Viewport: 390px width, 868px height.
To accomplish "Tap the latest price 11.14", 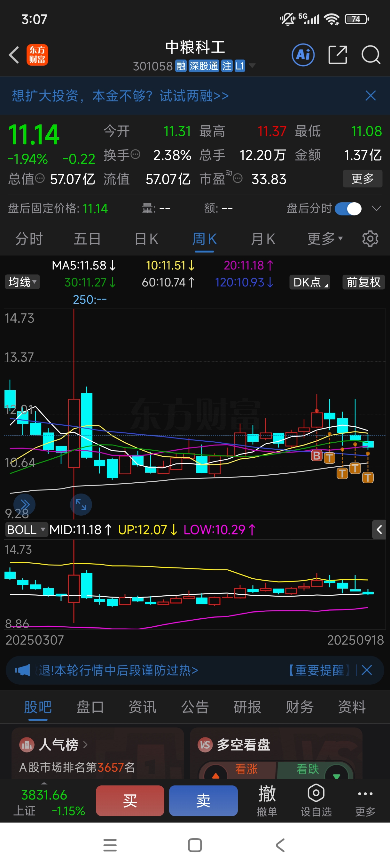I will click(33, 134).
